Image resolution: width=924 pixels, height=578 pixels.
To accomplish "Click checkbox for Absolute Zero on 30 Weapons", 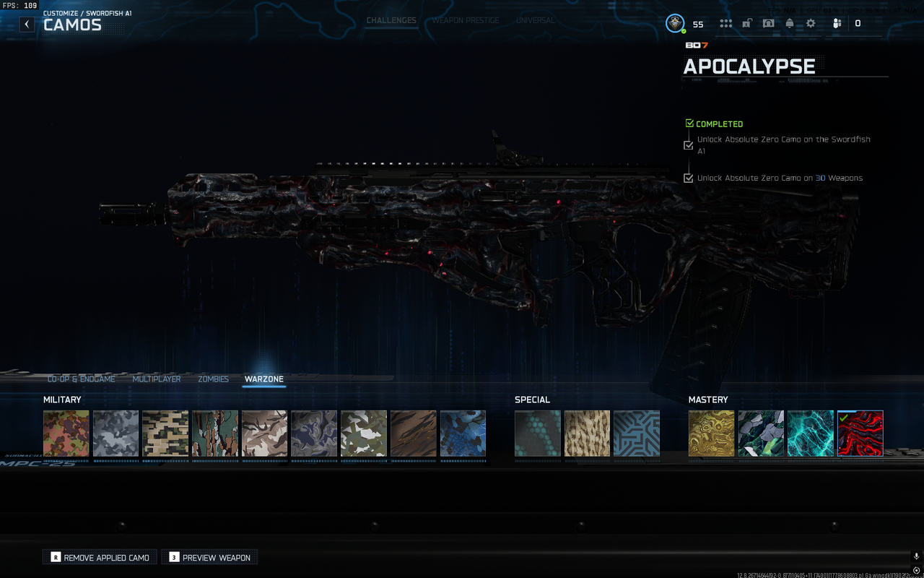I will (689, 178).
